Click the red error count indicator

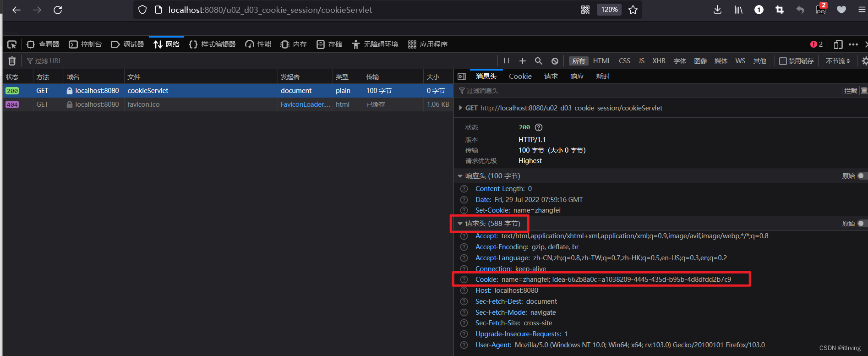(x=816, y=44)
